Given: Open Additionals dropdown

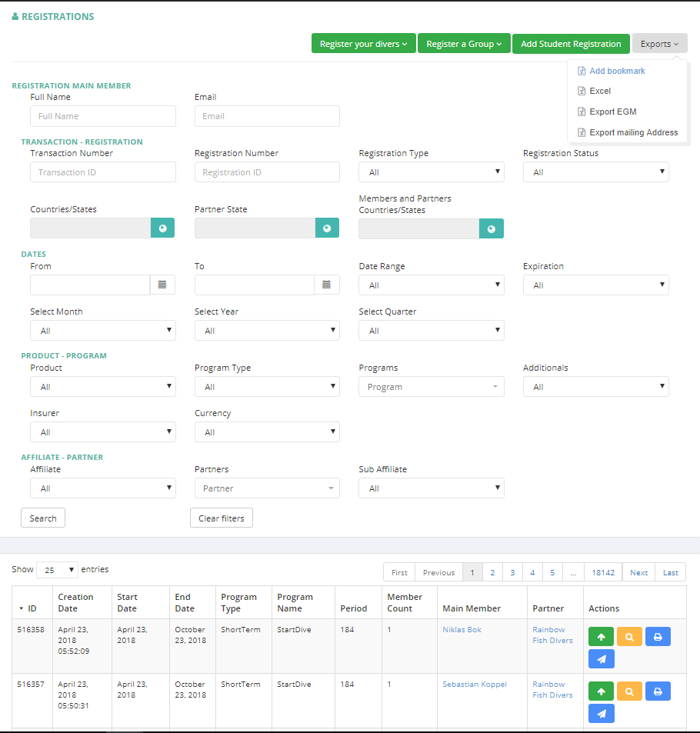Looking at the screenshot, I should (x=595, y=387).
